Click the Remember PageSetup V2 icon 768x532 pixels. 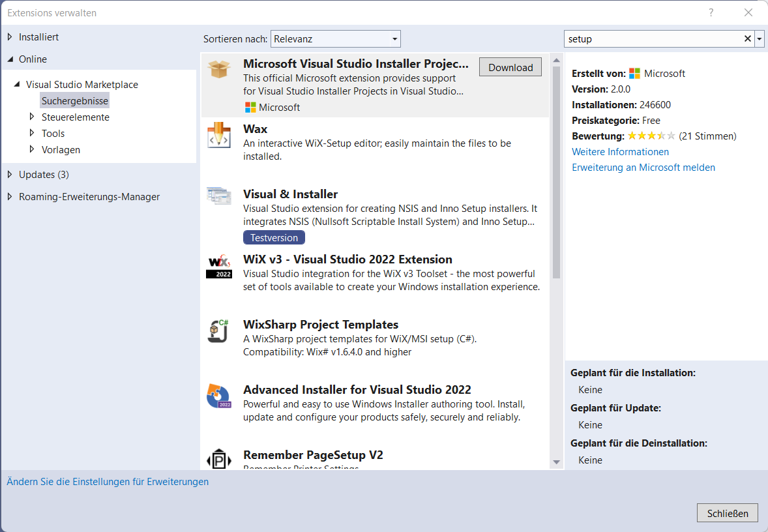click(x=219, y=459)
